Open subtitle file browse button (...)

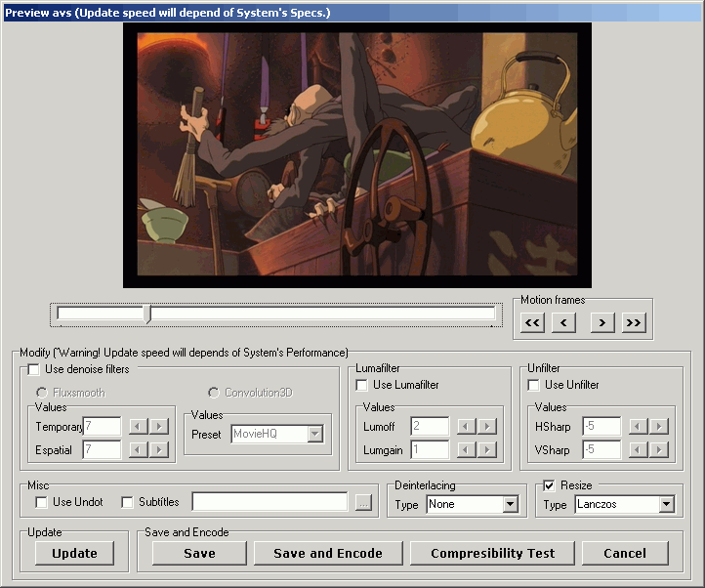point(363,502)
